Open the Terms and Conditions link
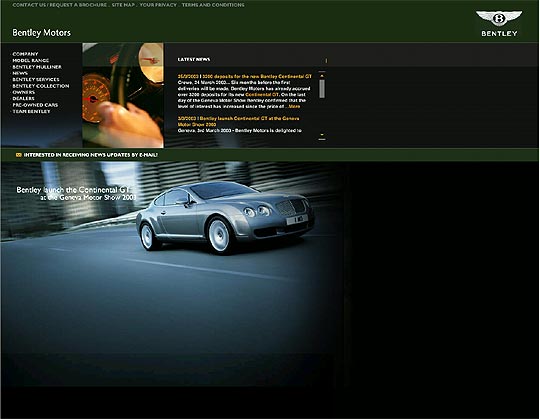 pos(213,5)
